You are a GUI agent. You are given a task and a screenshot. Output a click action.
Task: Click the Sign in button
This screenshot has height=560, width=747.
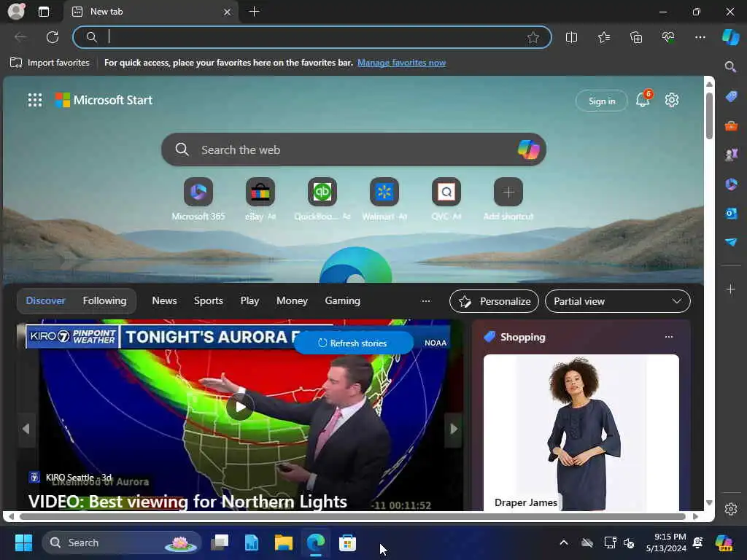tap(602, 101)
